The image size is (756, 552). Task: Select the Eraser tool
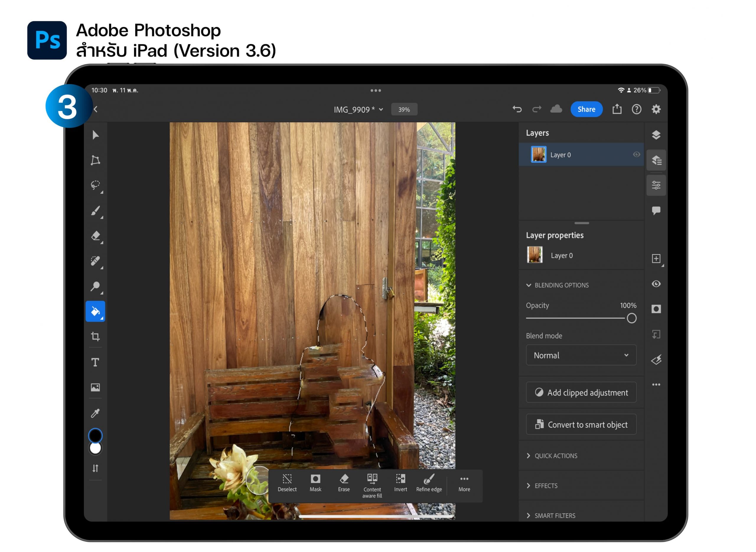point(96,236)
